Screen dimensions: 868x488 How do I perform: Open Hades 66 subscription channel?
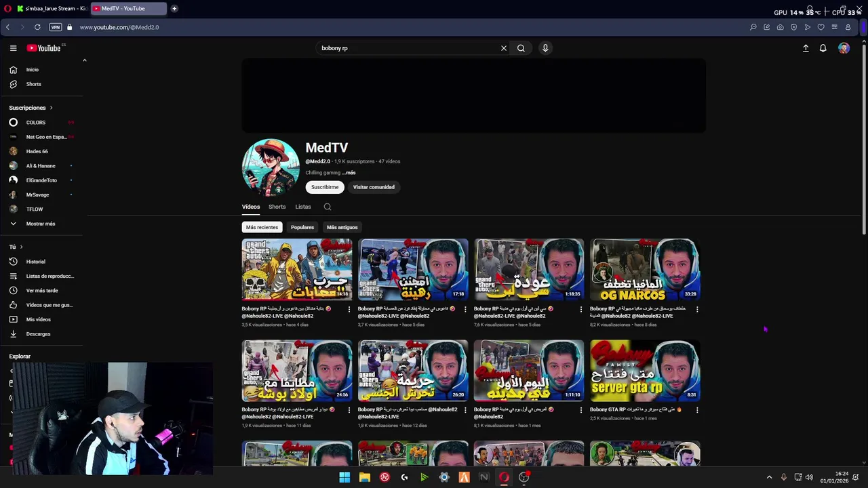[x=42, y=151]
